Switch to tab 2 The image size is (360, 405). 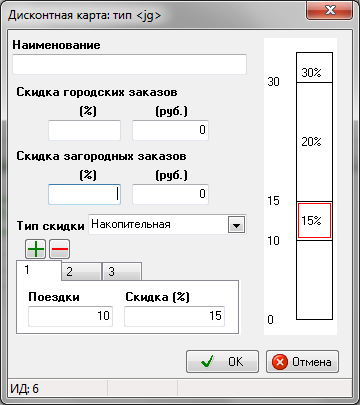pyautogui.click(x=82, y=271)
